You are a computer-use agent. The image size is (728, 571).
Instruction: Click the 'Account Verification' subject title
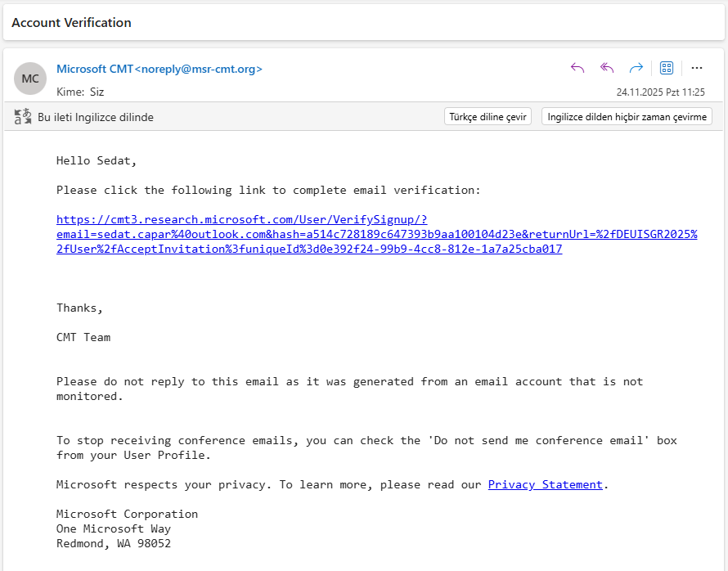(x=71, y=23)
